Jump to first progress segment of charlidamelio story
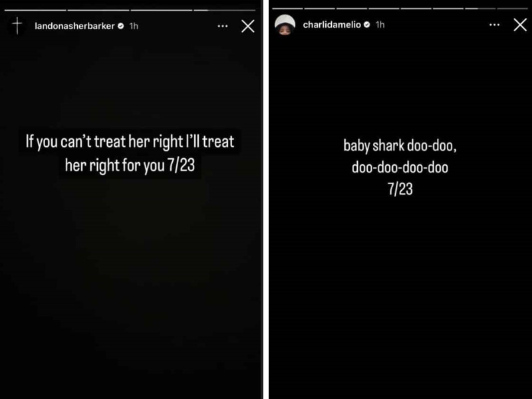532x399 pixels. 287,8
